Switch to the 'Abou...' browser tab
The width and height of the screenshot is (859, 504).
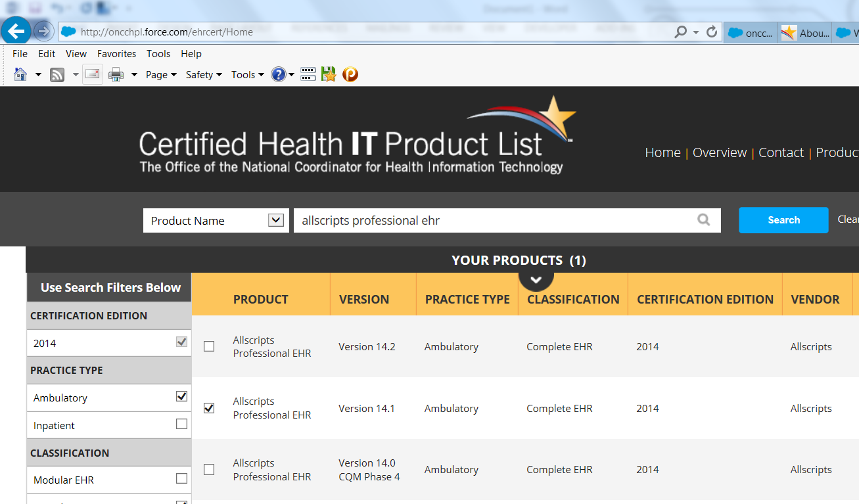coord(806,33)
